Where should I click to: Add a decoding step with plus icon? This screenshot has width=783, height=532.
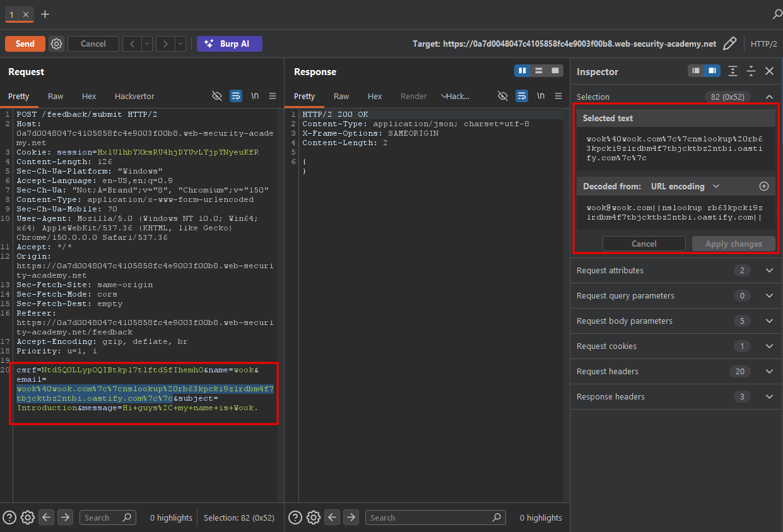point(763,186)
